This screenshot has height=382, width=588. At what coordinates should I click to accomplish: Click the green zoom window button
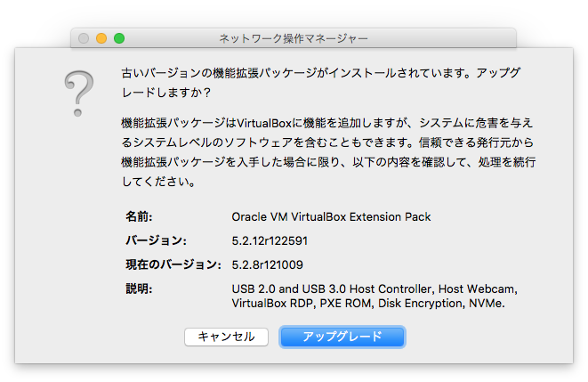[x=119, y=38]
